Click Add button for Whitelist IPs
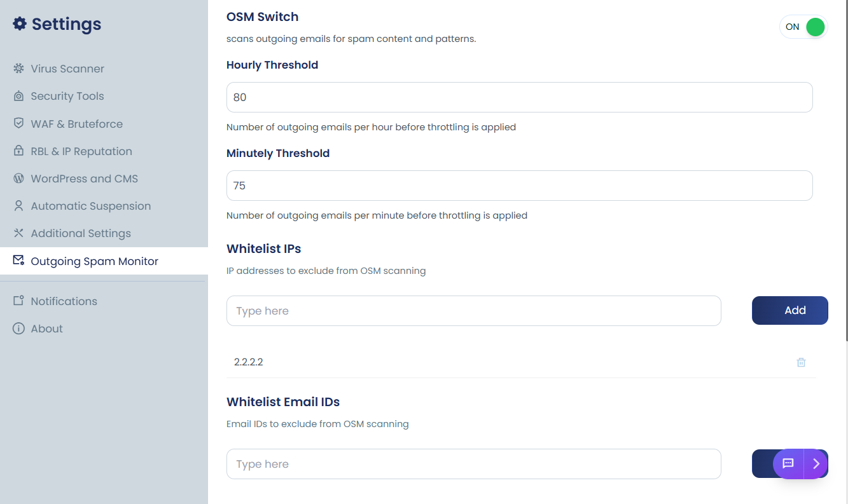848x504 pixels. 789,310
